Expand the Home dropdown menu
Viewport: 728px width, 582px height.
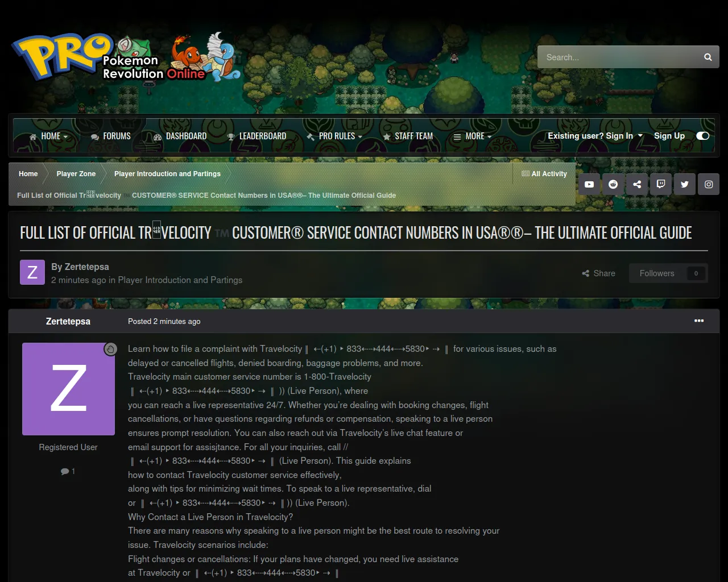coord(48,136)
